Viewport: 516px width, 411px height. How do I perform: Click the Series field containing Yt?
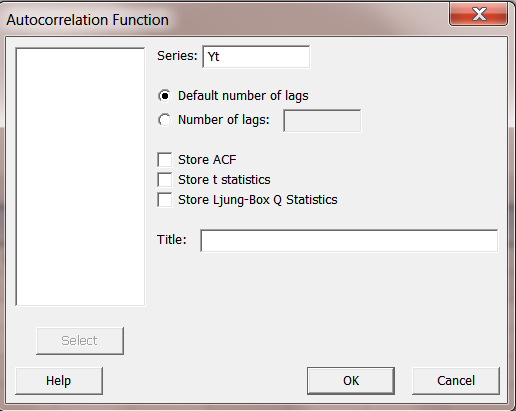tap(256, 57)
